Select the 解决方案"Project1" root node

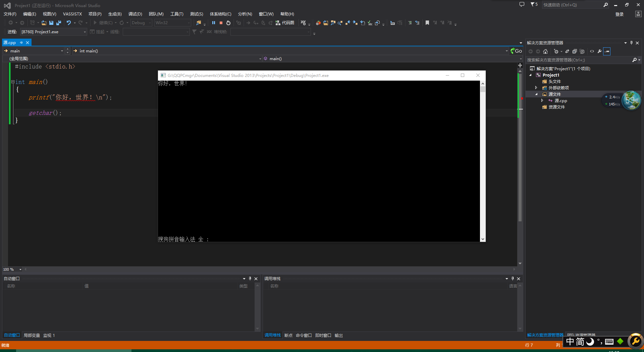pos(563,69)
